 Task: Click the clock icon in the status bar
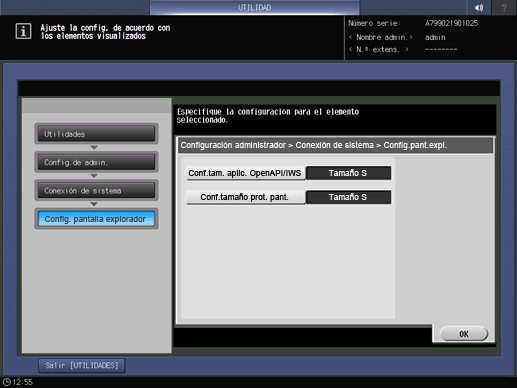[x=6, y=382]
